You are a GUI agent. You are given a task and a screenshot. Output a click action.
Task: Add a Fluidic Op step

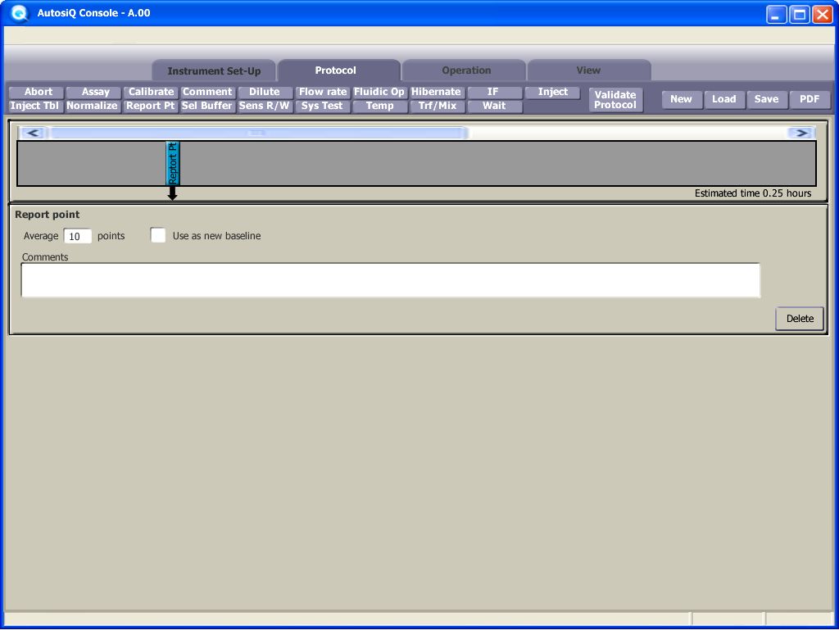(380, 92)
